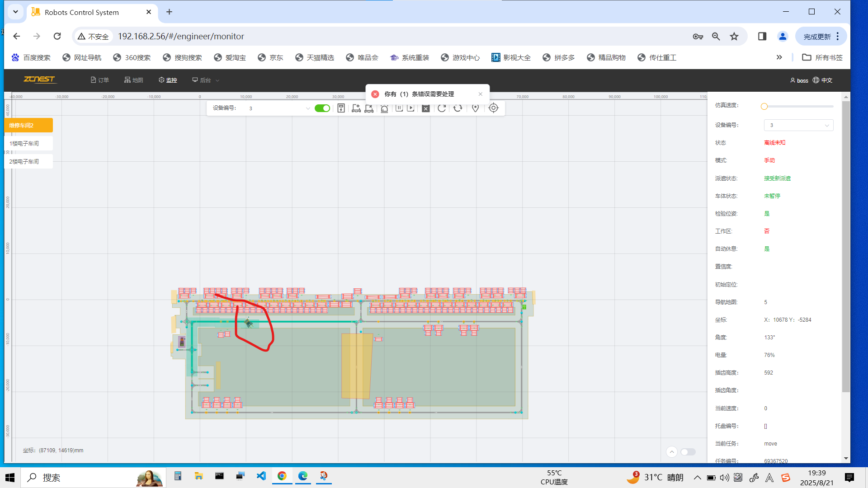Viewport: 868px width, 488px height.
Task: Click the map pin location icon
Action: pyautogui.click(x=475, y=108)
